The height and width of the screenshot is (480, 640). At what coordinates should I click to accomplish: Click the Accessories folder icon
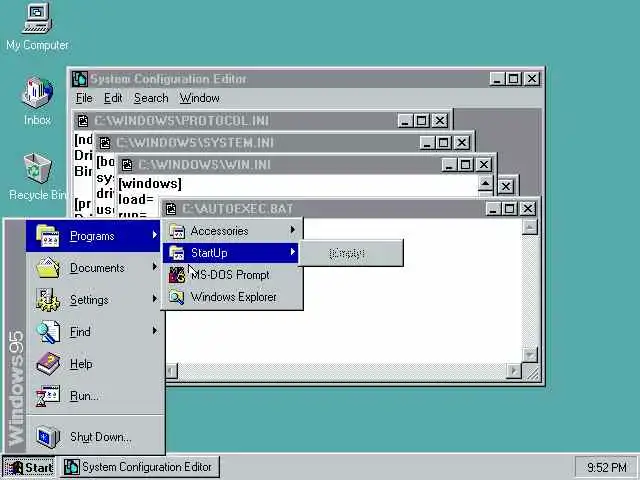click(177, 231)
